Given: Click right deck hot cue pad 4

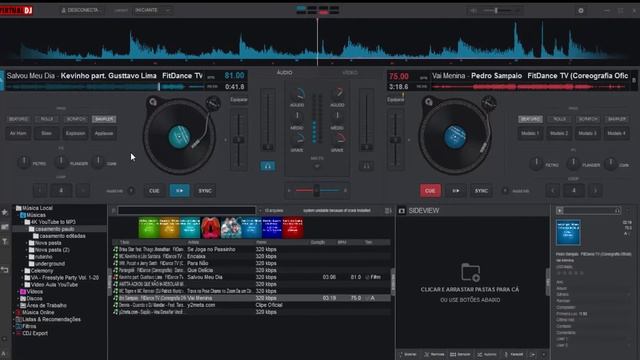Looking at the screenshot, I should point(616,133).
